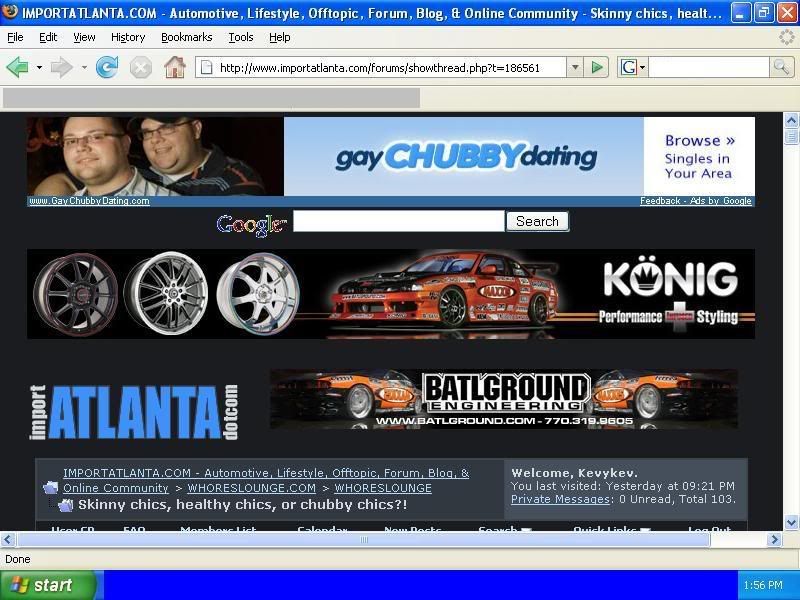The width and height of the screenshot is (800, 600).
Task: Click the search magnifier icon in toolbar
Action: pos(782,67)
